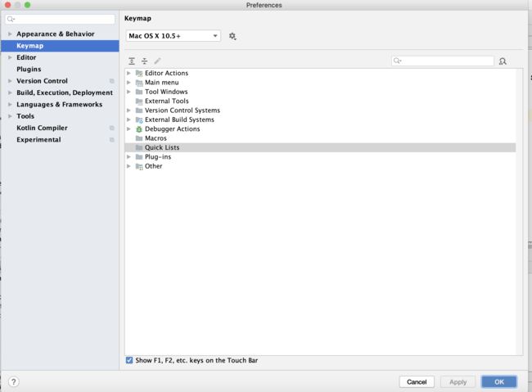Expand the Tools settings arrow in sidebar

(10, 116)
